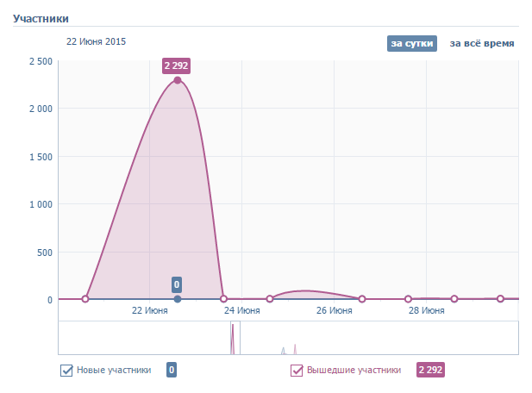Click the first hollow point on the baseline

coord(85,299)
